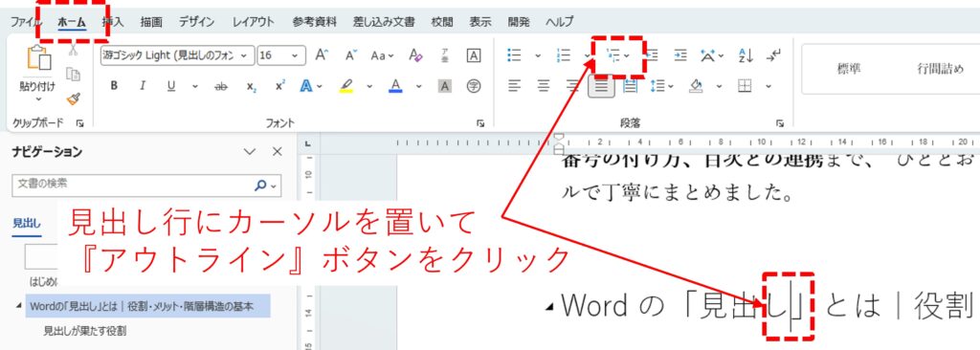Apply numbered list icon
Viewport: 980px width, 350px height.
[564, 55]
